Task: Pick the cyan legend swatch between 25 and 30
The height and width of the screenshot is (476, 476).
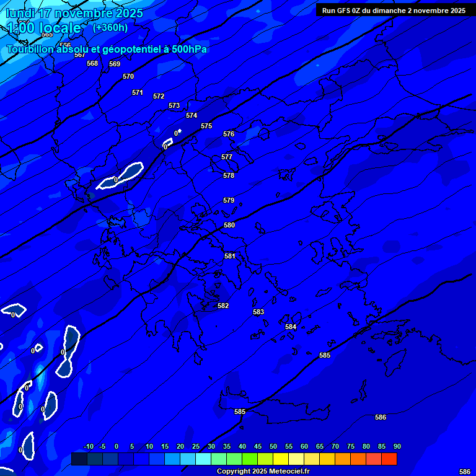Action: (x=203, y=459)
